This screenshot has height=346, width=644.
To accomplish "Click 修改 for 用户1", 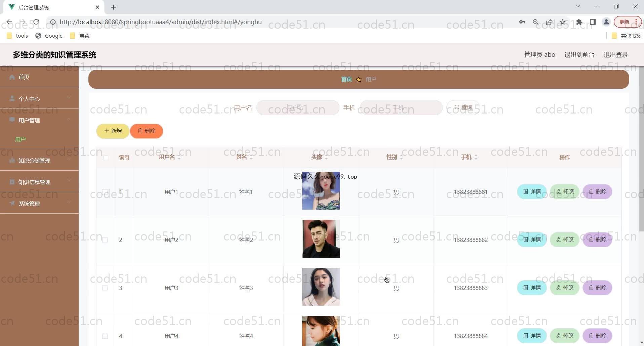I will [565, 192].
